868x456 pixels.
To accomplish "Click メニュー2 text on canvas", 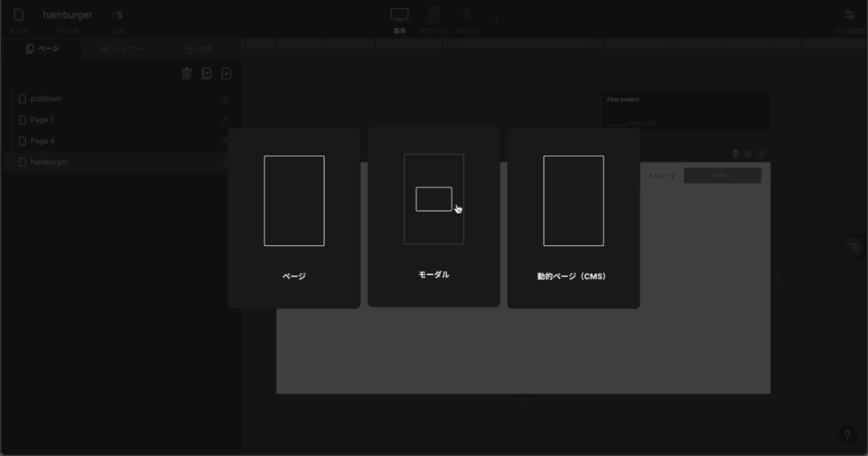I will click(661, 175).
